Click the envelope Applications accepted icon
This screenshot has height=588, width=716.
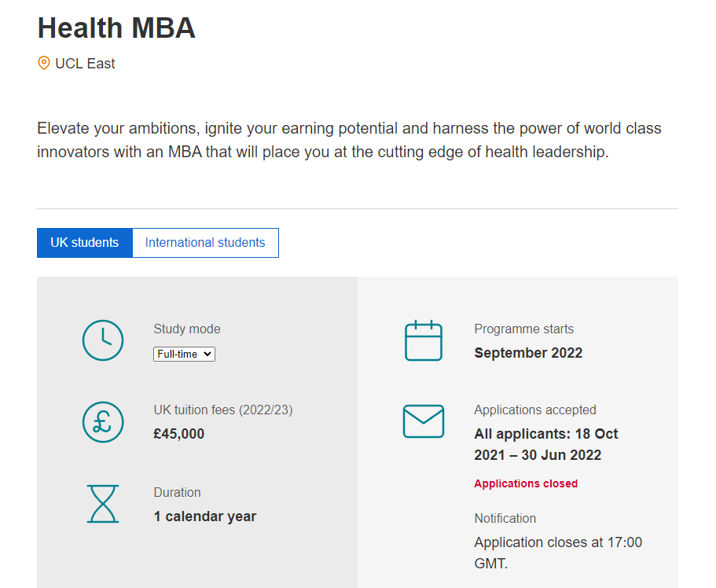click(424, 421)
